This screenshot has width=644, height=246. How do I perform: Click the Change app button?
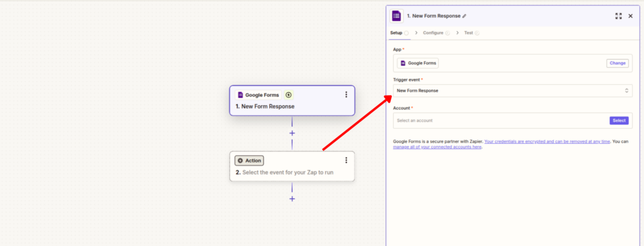618,63
